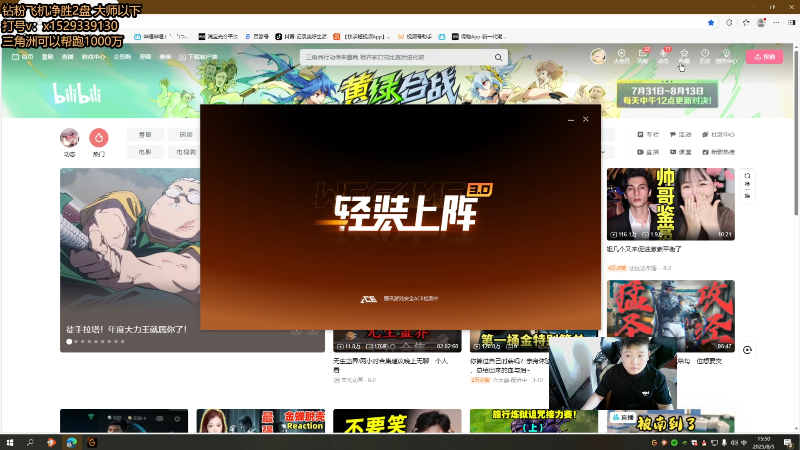The height and width of the screenshot is (450, 800).
Task: Open the 无生世界 video title link
Action: [x=390, y=365]
